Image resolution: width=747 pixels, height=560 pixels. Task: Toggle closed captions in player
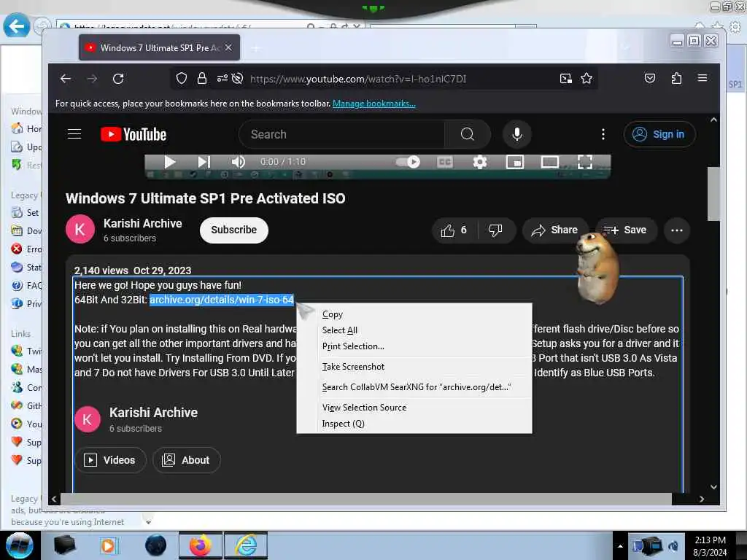pyautogui.click(x=444, y=162)
